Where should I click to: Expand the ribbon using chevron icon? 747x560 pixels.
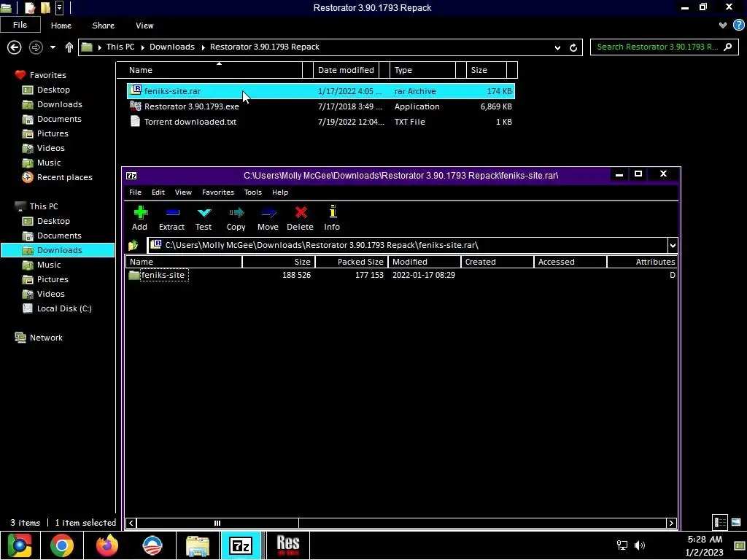tap(723, 26)
